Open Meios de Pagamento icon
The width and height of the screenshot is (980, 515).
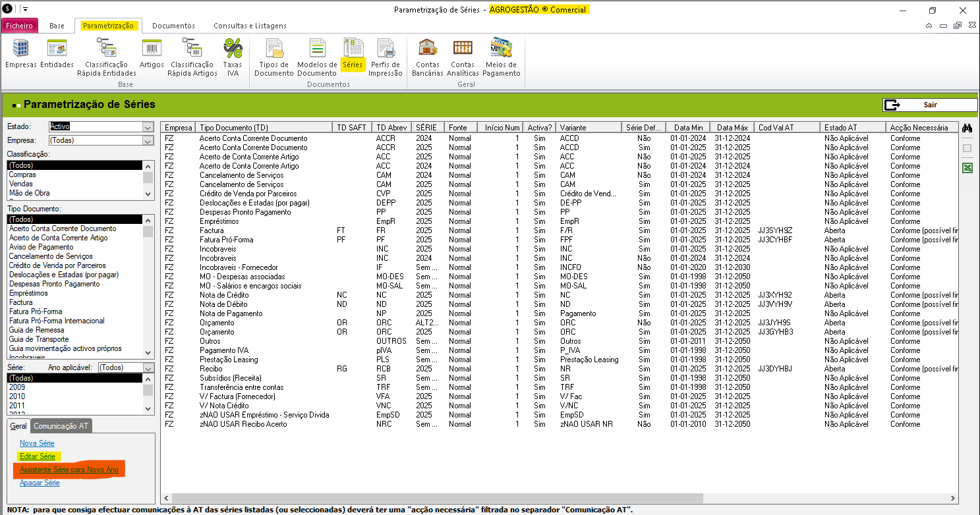pyautogui.click(x=501, y=49)
